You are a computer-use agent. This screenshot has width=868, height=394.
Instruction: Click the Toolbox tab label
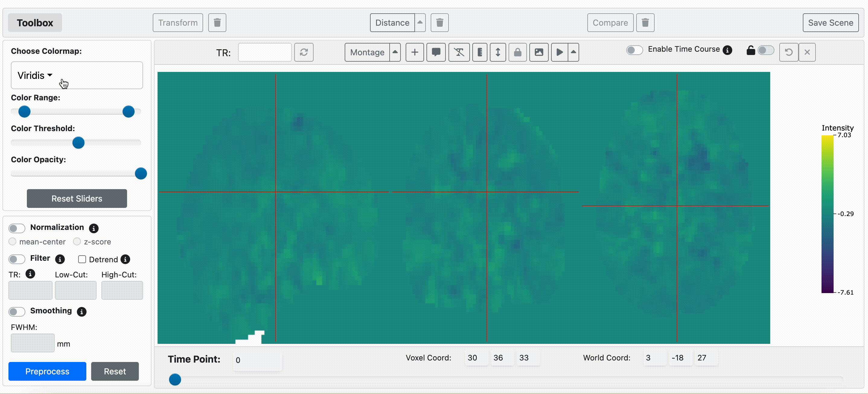tap(35, 23)
